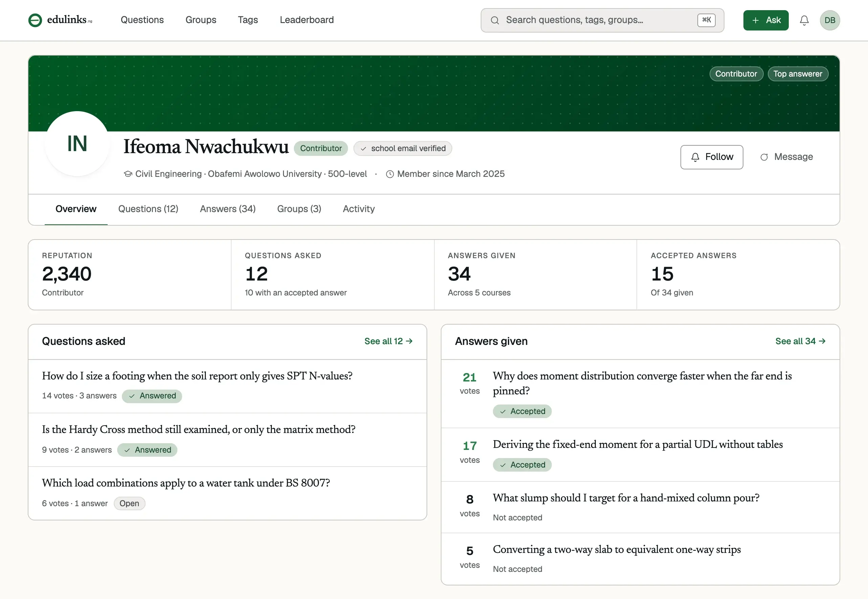
Task: Click the graduation cap icon
Action: point(128,174)
